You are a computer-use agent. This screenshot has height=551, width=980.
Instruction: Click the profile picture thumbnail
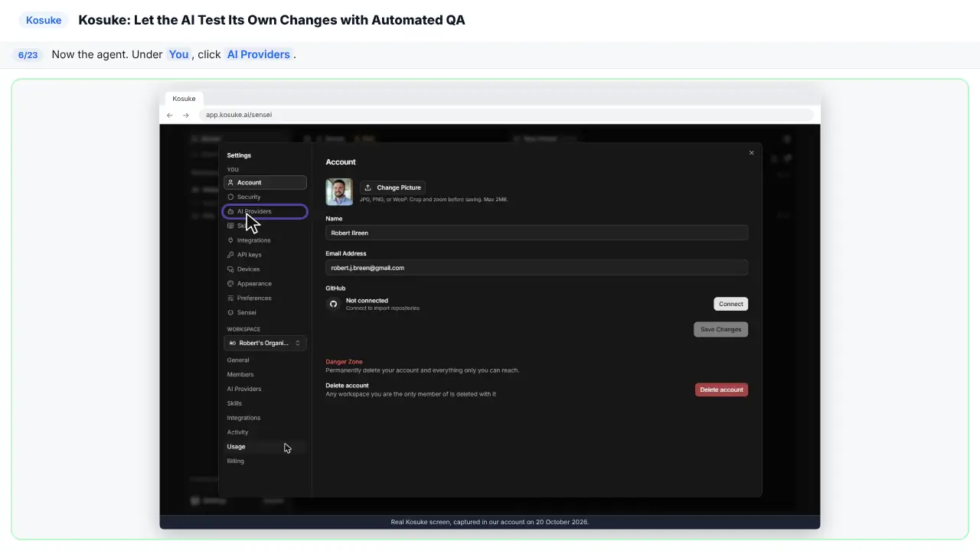click(339, 192)
